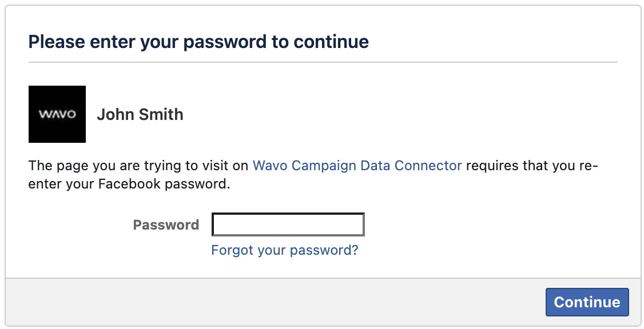Click the 'enter your Facebook password.' line

pos(129,183)
